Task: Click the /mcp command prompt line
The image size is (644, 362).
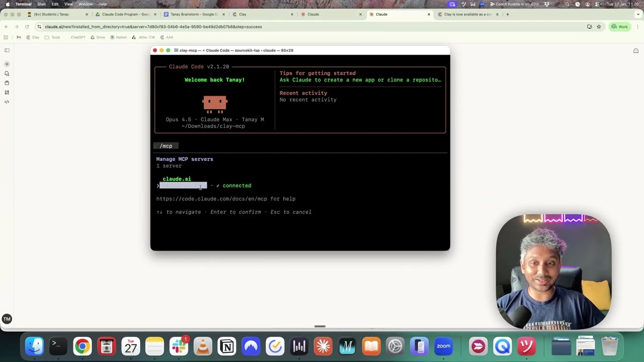Action: (x=166, y=146)
